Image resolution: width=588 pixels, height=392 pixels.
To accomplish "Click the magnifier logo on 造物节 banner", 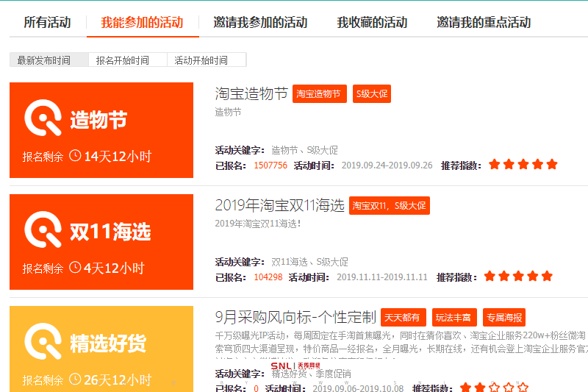I will pos(43,118).
